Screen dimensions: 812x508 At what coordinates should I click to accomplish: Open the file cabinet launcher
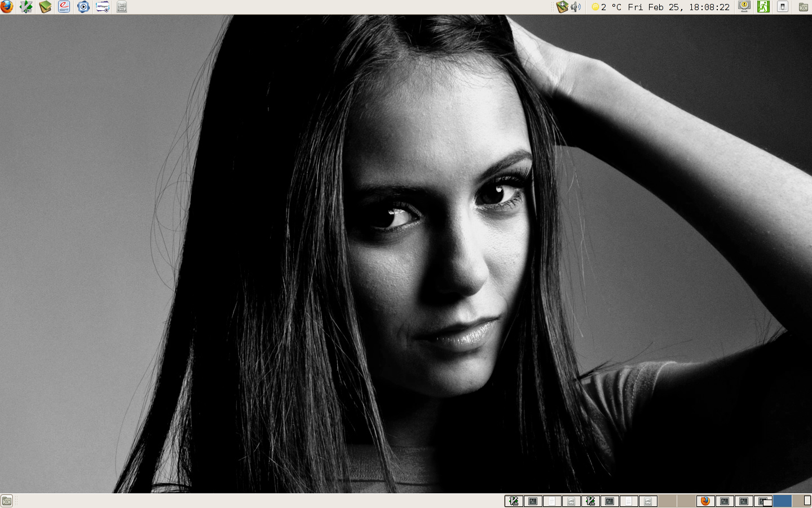click(122, 7)
